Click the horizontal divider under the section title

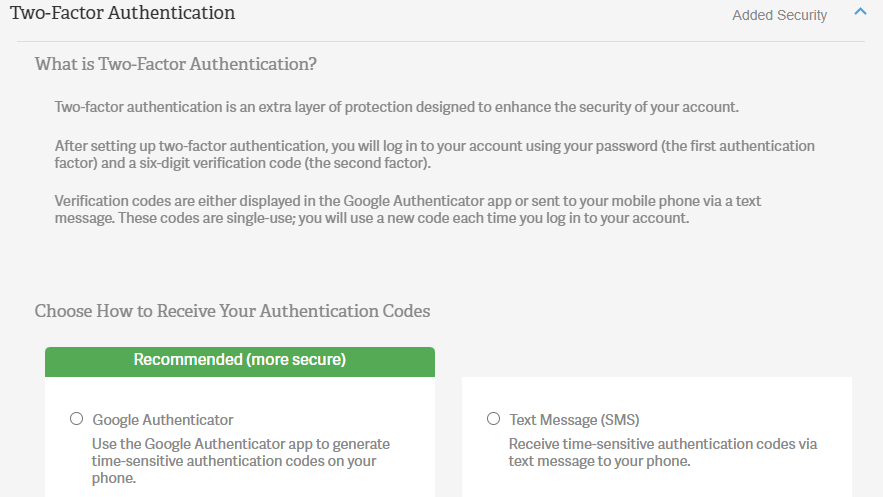441,41
